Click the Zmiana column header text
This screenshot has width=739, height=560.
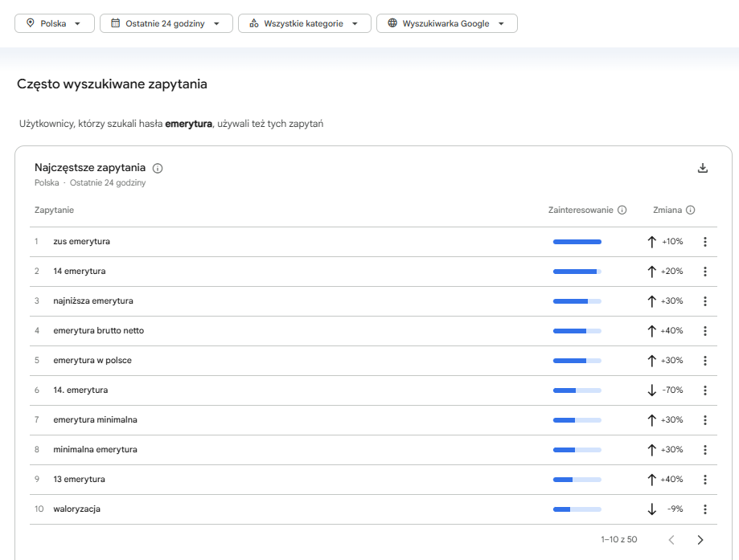[x=667, y=210]
